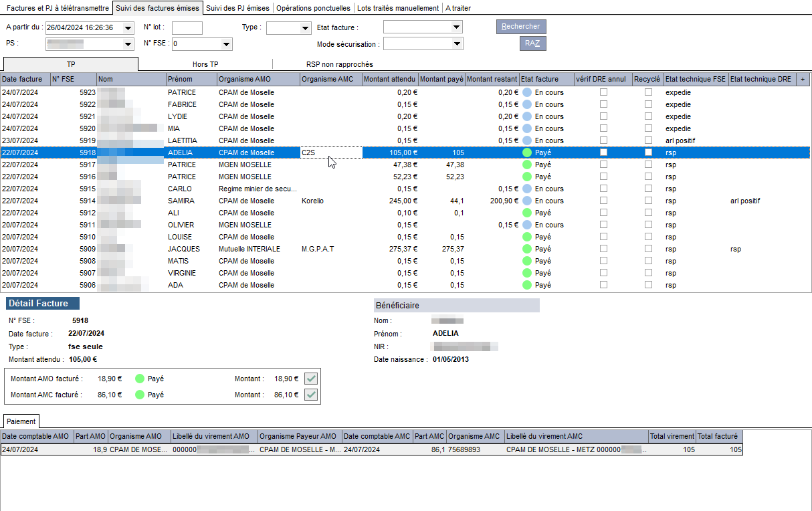This screenshot has width=812, height=511.
Task: Tick the vérif DRE annul checkbox for FSE 5923
Action: pyautogui.click(x=603, y=92)
